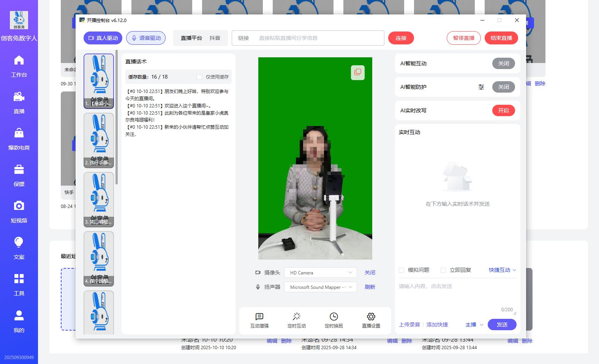The height and width of the screenshot is (364, 599).
Task: Open 短视频 camera icon in sidebar
Action: 19,212
